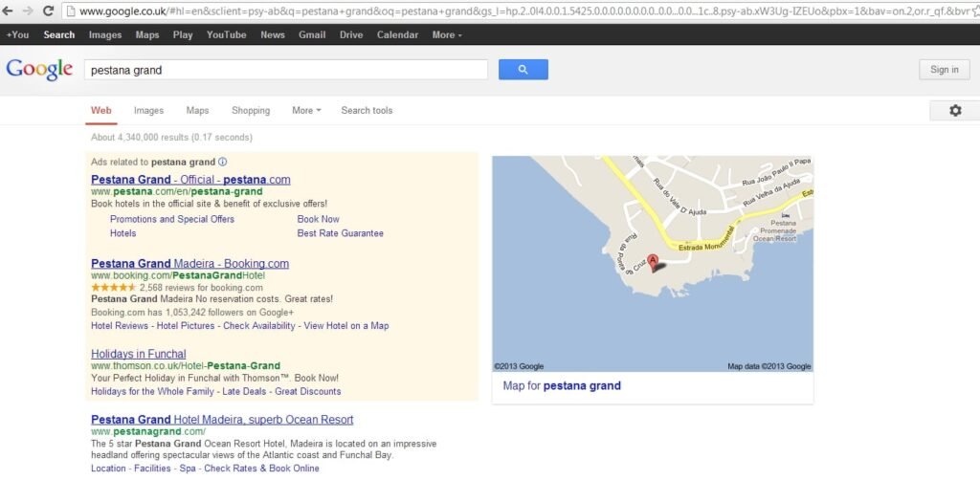
Task: Click the Google logo
Action: [x=39, y=70]
